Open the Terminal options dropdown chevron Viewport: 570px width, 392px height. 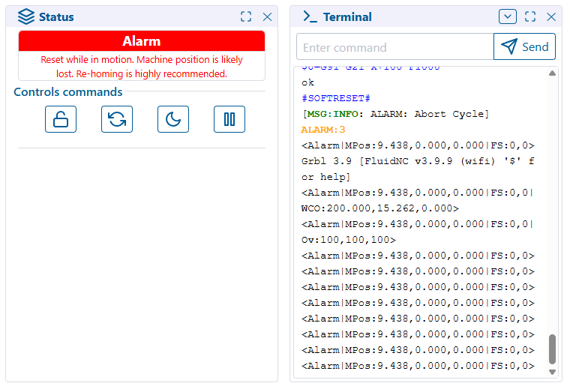coord(508,16)
